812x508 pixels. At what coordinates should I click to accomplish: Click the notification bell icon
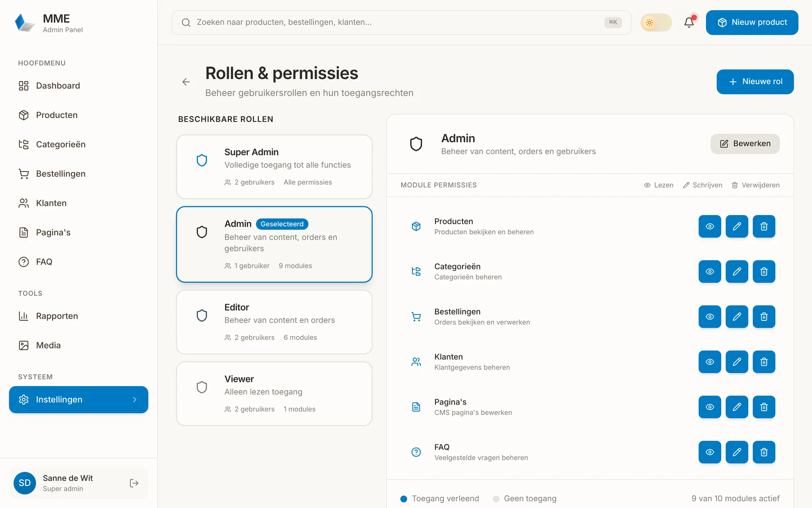pyautogui.click(x=689, y=22)
